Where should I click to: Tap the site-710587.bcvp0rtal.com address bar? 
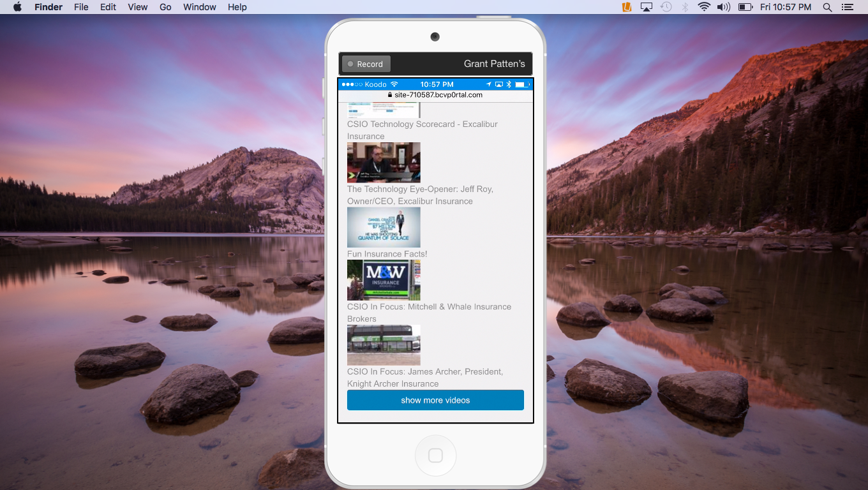click(x=435, y=94)
